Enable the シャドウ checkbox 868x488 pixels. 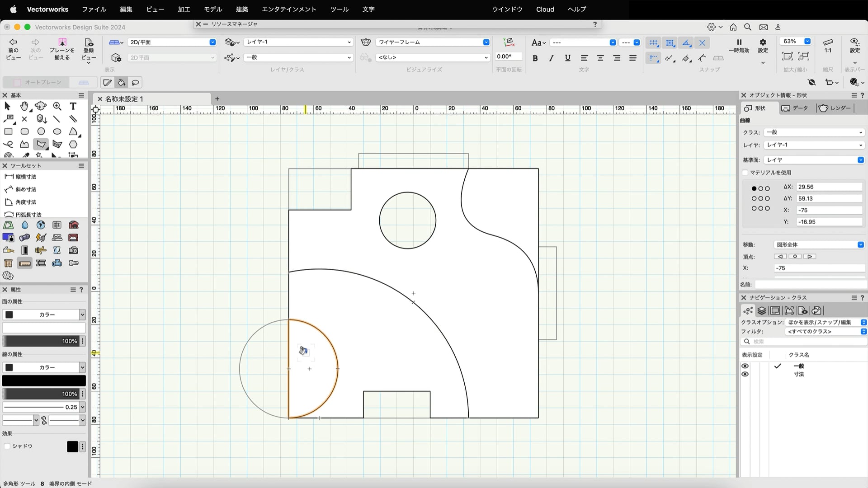coord(7,446)
